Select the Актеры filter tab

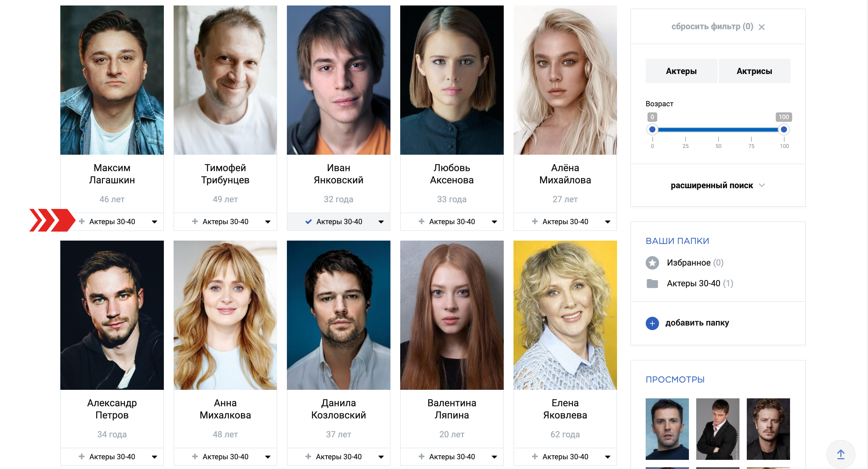tap(681, 71)
